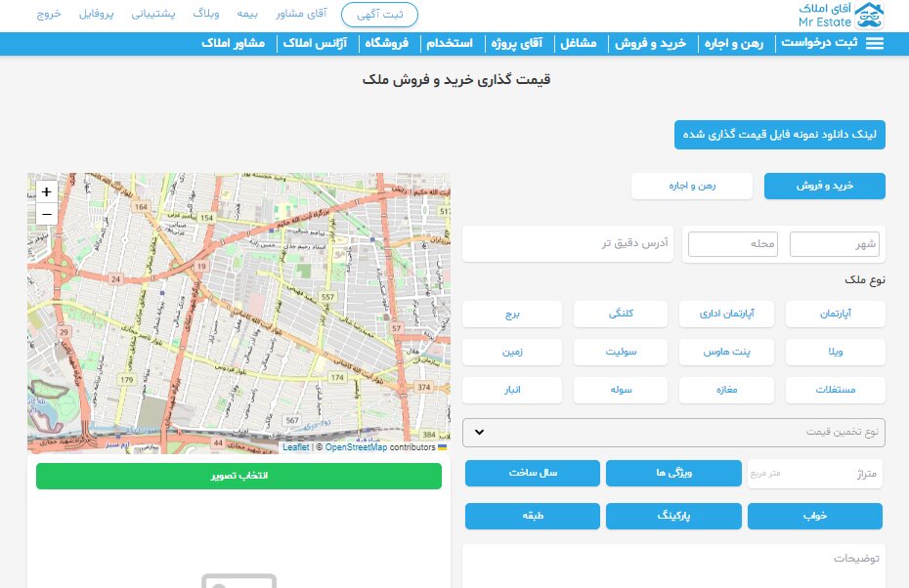This screenshot has height=588, width=909.
Task: Expand the ویژگی ها options
Action: click(x=673, y=473)
